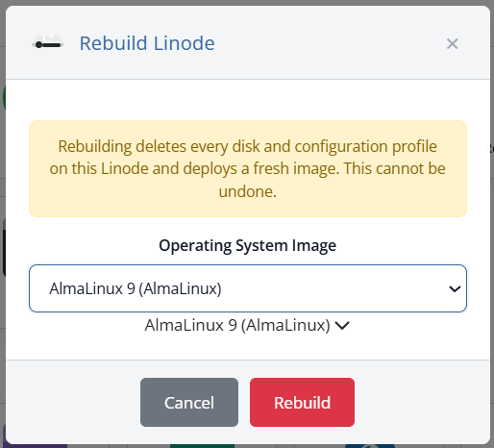
Task: Close the Rebuild Linode dialog with X
Action: [452, 43]
